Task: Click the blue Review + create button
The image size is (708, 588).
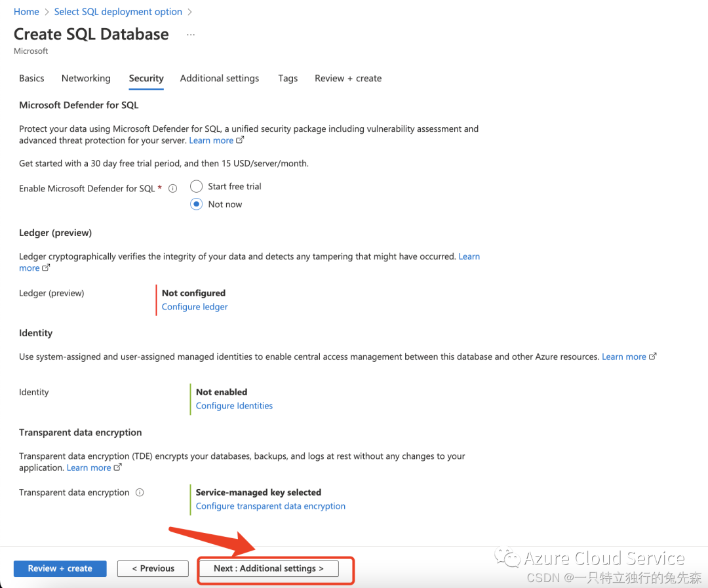Action: tap(60, 568)
